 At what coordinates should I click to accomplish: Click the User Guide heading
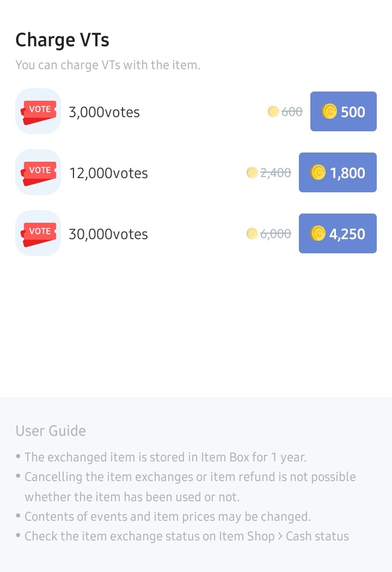[x=51, y=431]
